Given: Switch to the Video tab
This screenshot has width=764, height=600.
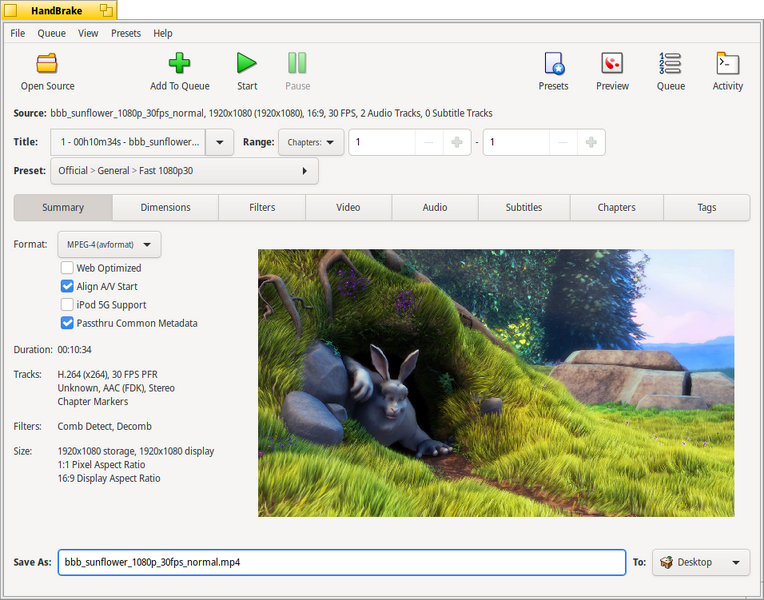Looking at the screenshot, I should pos(348,207).
